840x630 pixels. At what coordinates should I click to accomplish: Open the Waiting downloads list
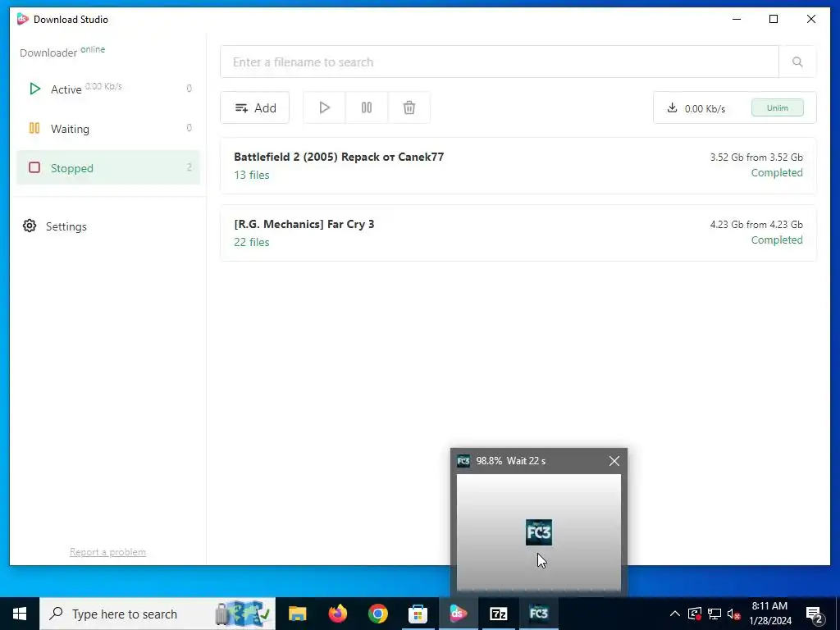click(x=108, y=129)
